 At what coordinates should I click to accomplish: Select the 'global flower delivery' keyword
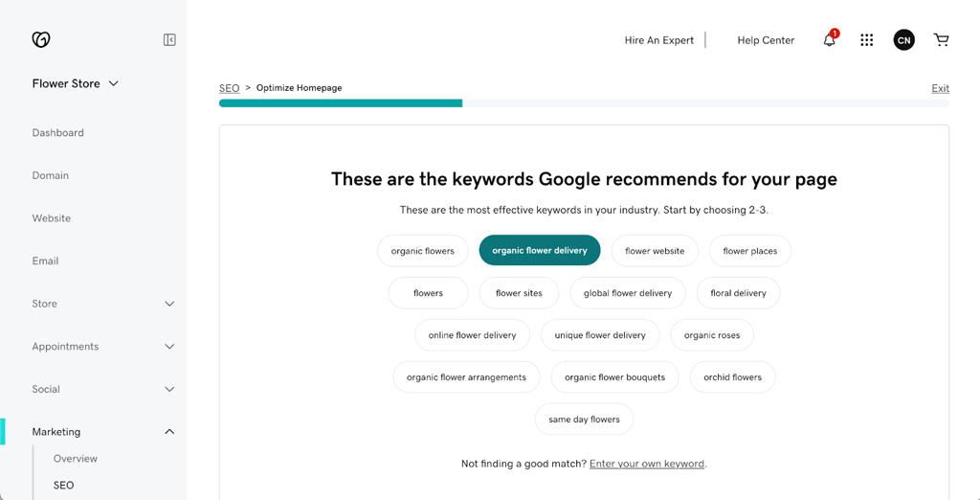(628, 293)
